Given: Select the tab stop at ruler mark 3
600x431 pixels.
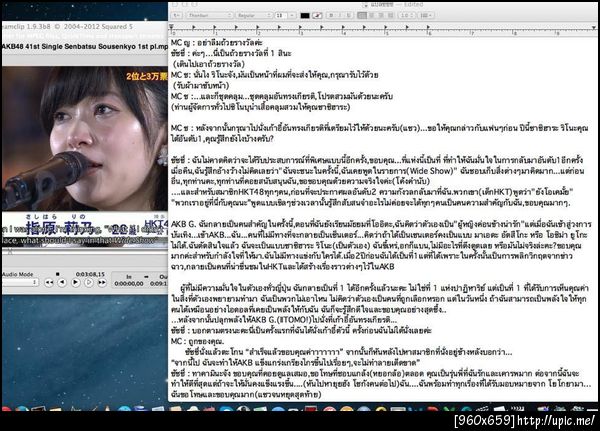Looking at the screenshot, I should point(300,27).
